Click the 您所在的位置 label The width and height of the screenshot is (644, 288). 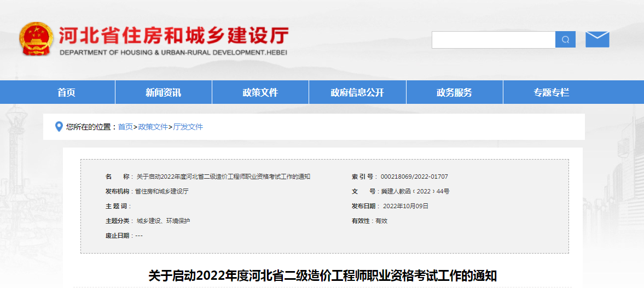pos(91,127)
